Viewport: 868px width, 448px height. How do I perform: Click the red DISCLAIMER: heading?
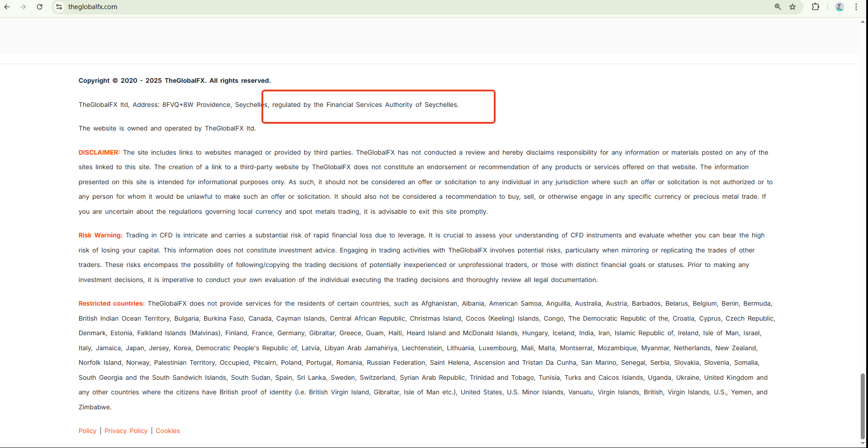point(99,152)
